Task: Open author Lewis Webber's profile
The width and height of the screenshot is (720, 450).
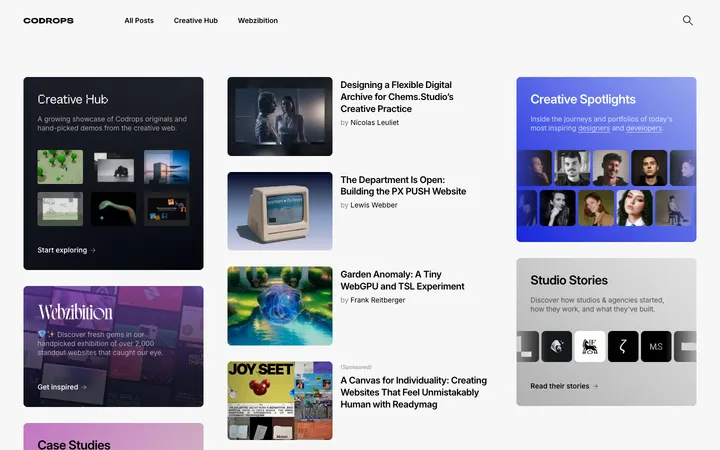Action: coord(374,205)
